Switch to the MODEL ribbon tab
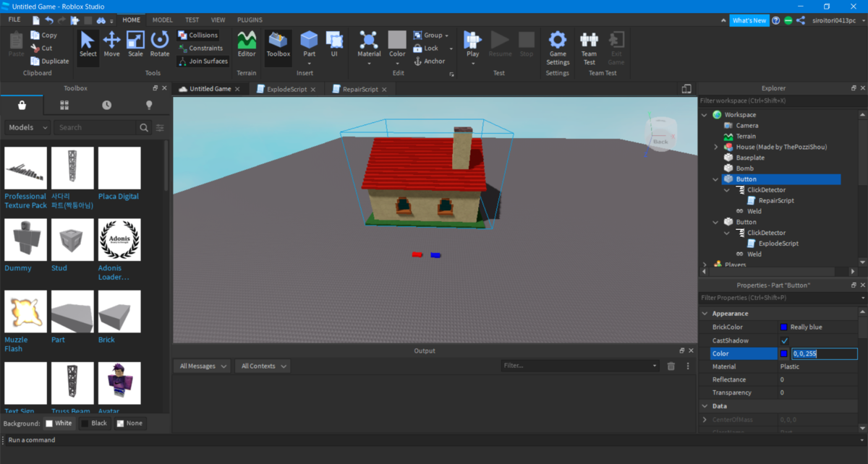Viewport: 868px width, 464px height. (163, 20)
